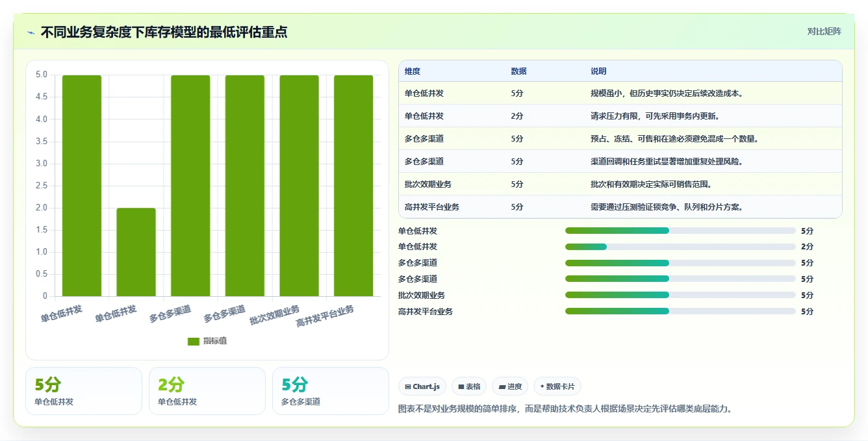Click the 批次效期业务 x-axis label in the chart

[x=275, y=315]
